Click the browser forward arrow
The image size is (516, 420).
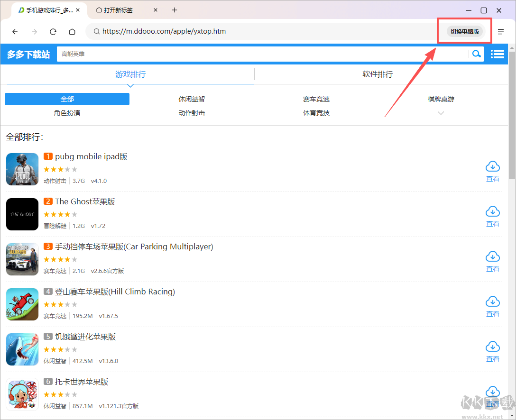click(34, 32)
